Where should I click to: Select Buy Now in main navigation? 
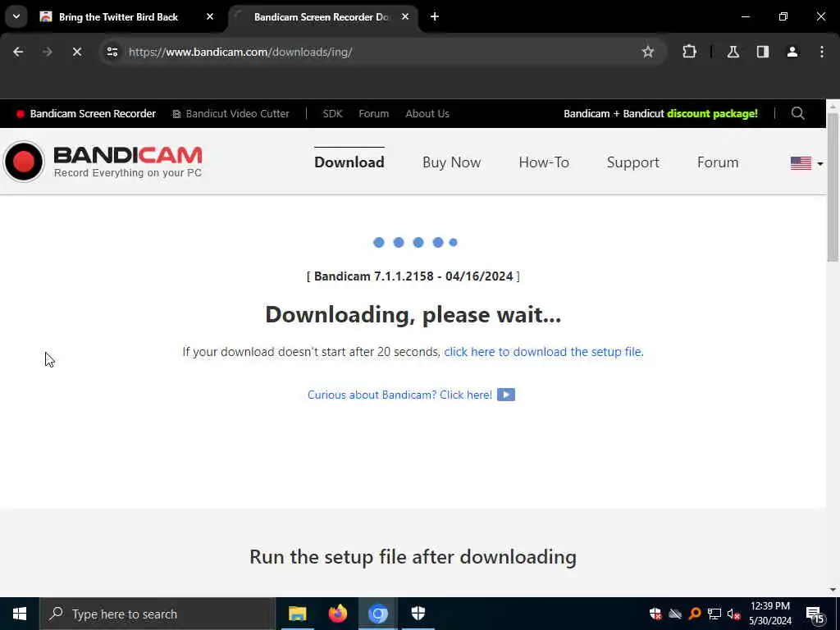pos(452,162)
